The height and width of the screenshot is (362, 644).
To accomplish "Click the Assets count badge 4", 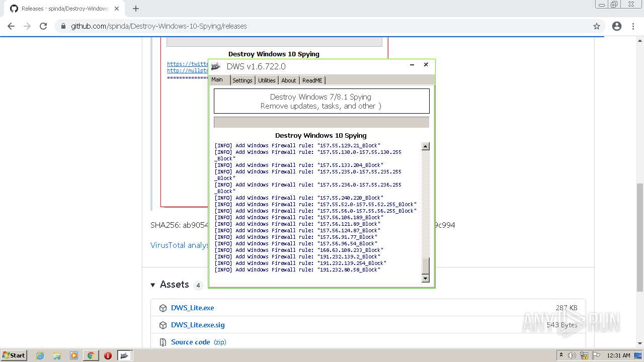I will pos(198,285).
